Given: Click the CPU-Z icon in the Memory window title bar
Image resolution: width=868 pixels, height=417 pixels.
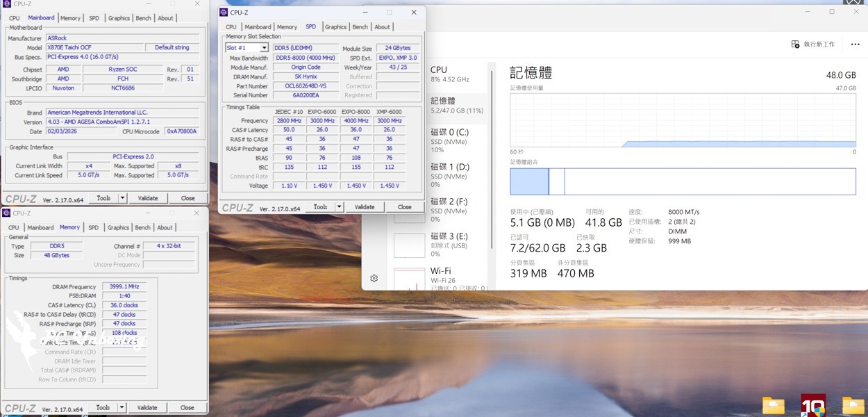Looking at the screenshot, I should coord(7,213).
